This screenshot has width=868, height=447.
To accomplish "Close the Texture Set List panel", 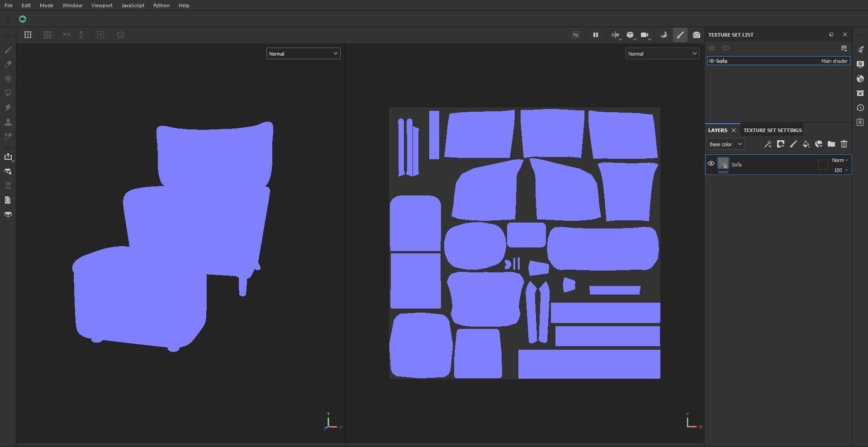I will point(845,34).
